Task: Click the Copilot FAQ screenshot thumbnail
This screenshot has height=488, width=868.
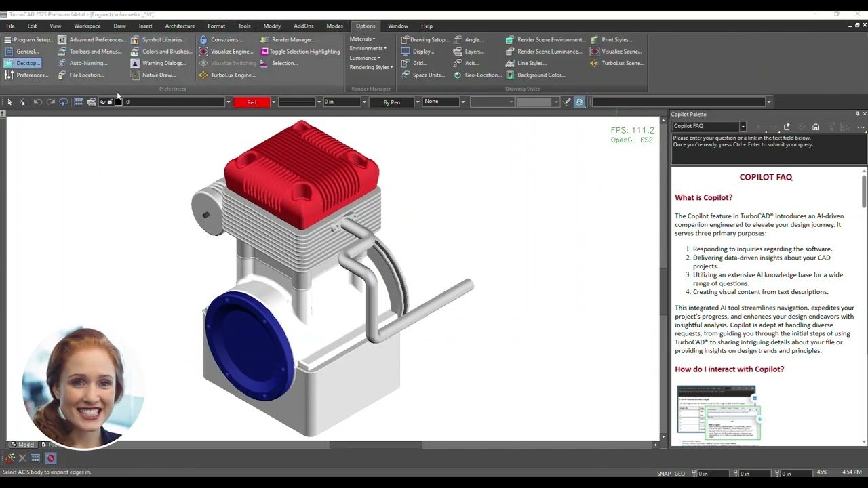Action: [x=719, y=413]
